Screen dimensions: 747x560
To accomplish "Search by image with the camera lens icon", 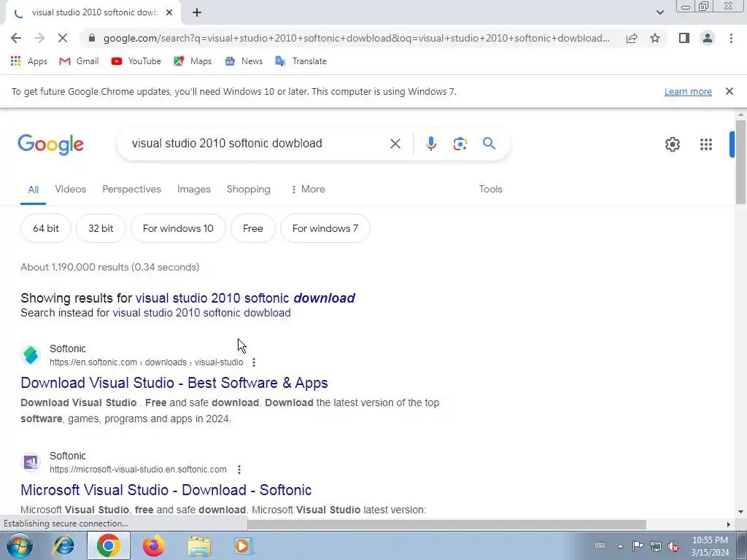I will click(460, 144).
